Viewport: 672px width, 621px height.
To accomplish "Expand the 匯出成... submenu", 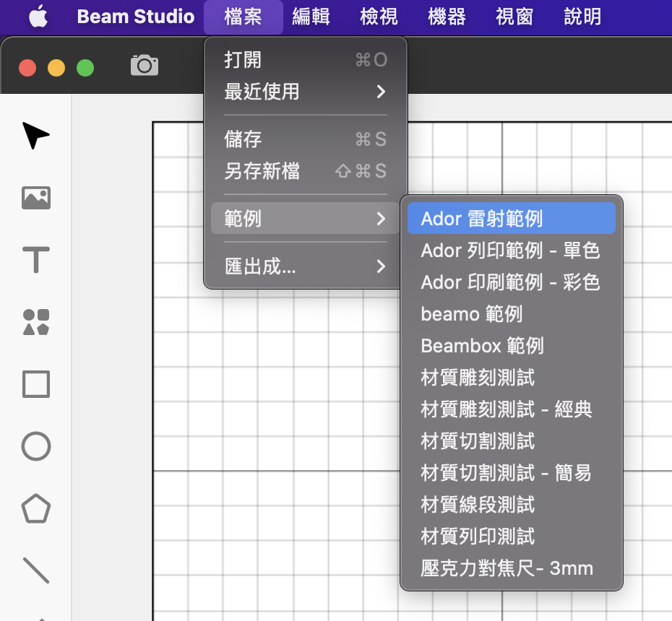I will [305, 266].
